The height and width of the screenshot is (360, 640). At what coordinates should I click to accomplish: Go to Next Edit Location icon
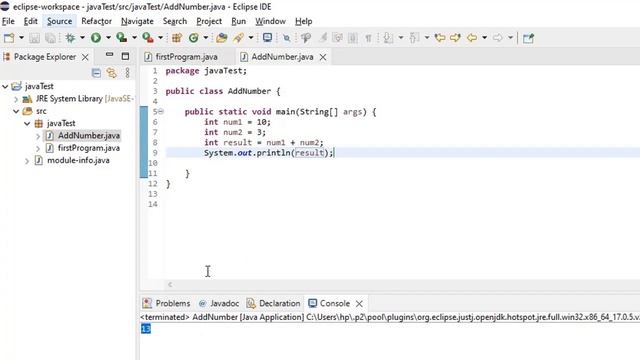coord(455,38)
